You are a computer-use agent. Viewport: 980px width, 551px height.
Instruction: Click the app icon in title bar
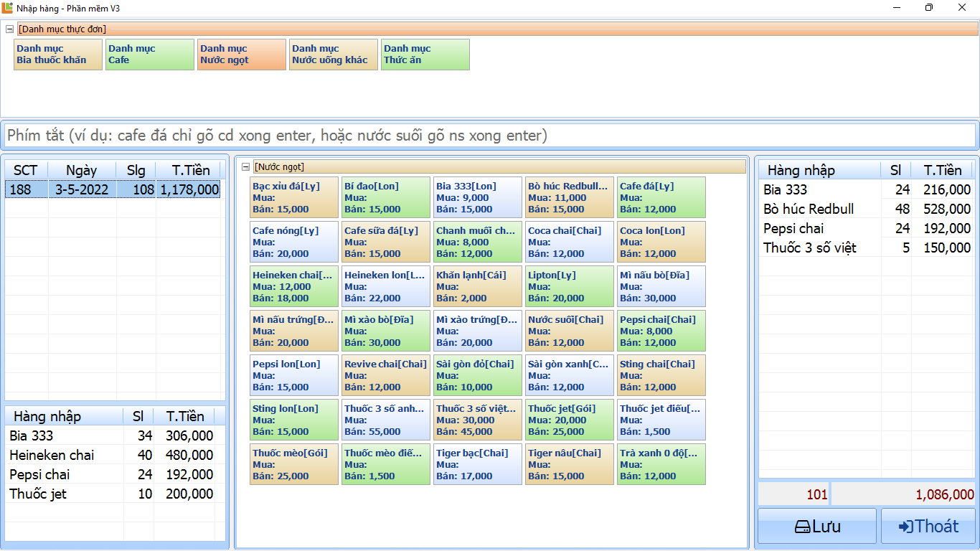pyautogui.click(x=8, y=8)
